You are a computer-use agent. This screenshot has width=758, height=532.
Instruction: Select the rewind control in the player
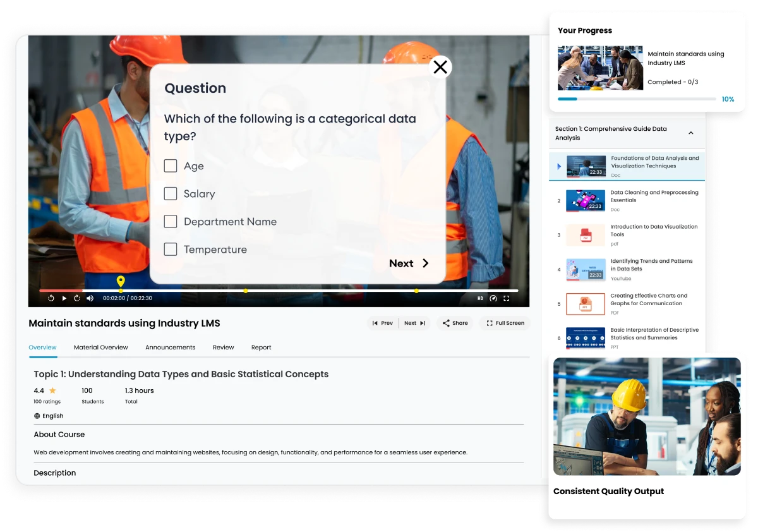(50, 298)
